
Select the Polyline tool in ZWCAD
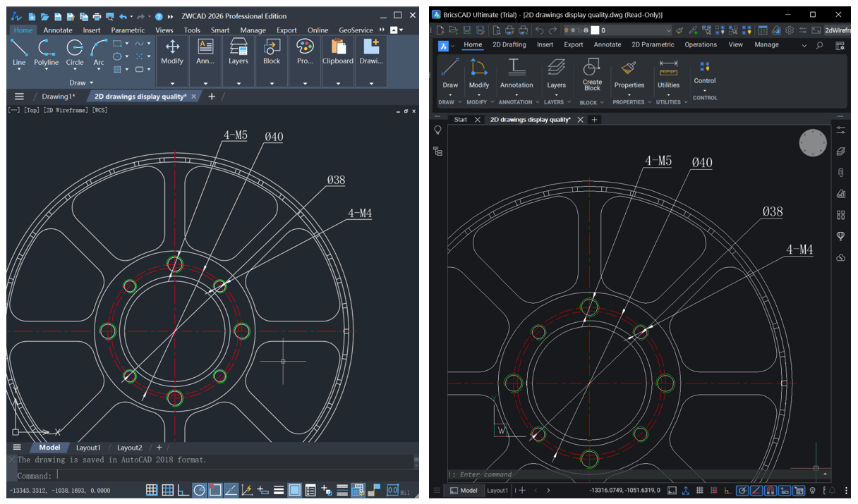[x=47, y=52]
